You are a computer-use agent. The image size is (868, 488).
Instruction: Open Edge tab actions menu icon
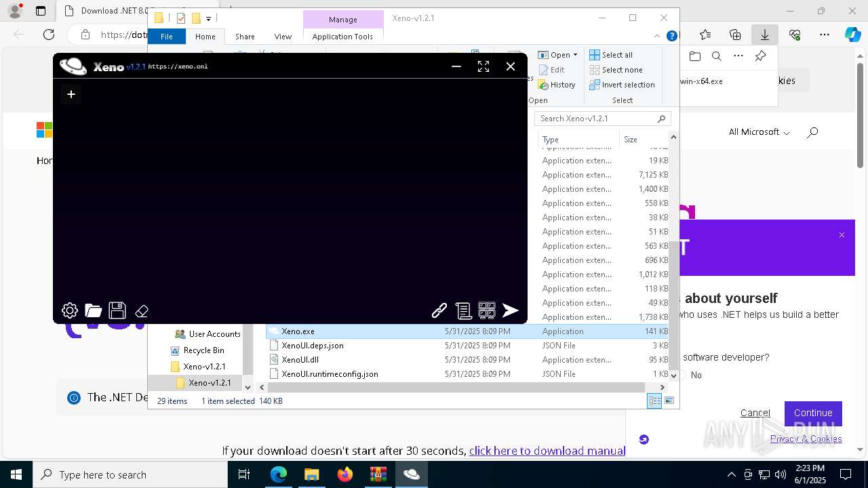pos(41,11)
